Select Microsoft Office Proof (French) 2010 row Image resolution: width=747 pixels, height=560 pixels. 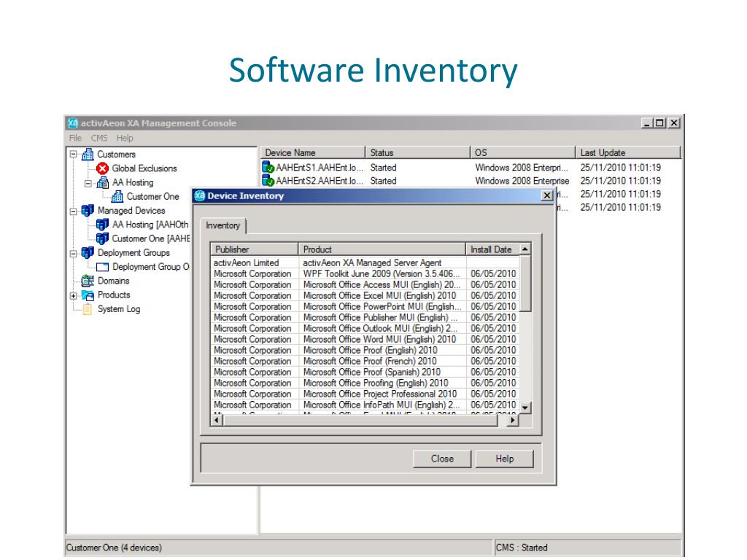(365, 362)
